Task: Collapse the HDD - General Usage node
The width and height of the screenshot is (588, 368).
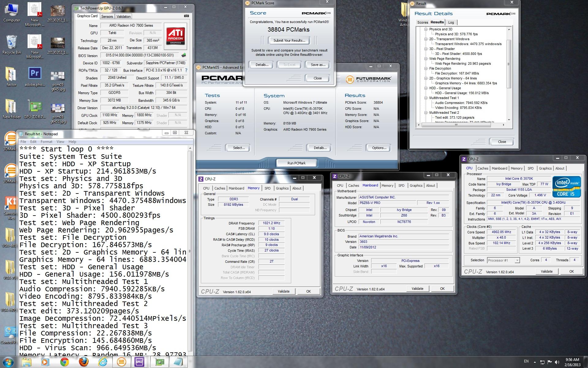Action: click(x=426, y=88)
